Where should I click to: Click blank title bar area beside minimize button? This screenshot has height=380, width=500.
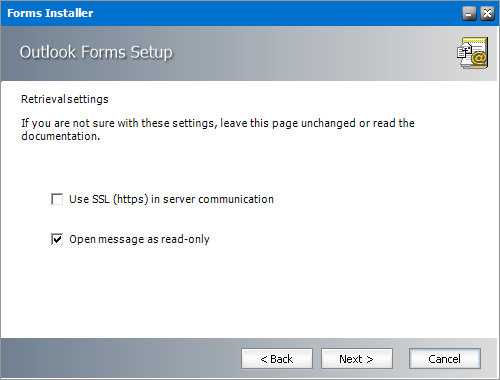[x=277, y=13]
